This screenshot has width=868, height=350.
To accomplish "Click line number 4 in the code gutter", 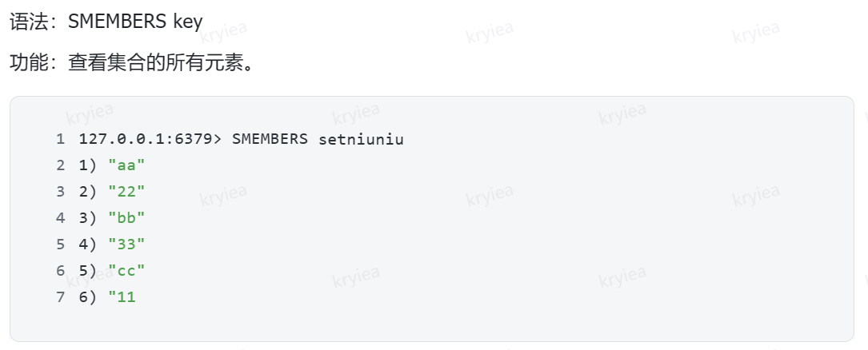I will tap(60, 218).
